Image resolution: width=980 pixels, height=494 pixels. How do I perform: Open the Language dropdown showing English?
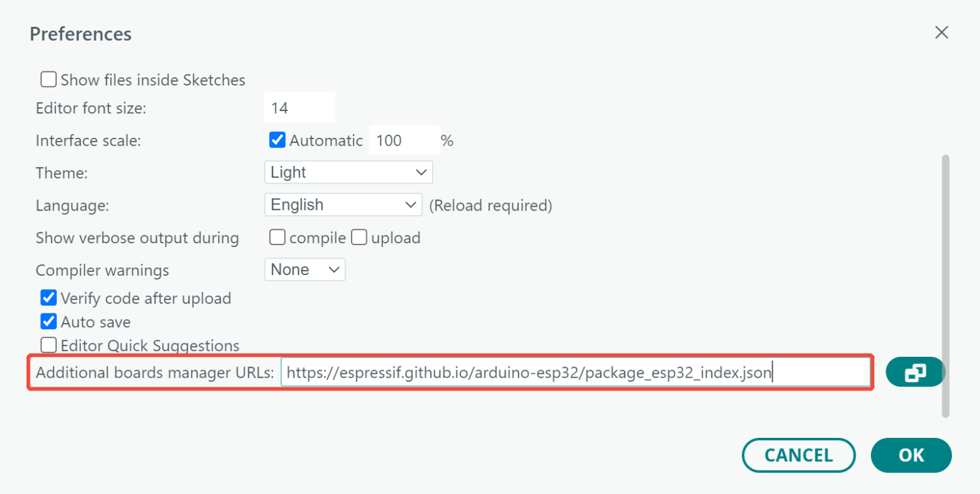pyautogui.click(x=343, y=205)
